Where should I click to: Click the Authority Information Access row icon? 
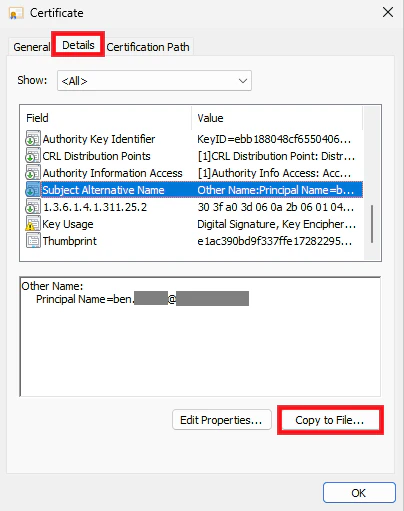pyautogui.click(x=33, y=173)
